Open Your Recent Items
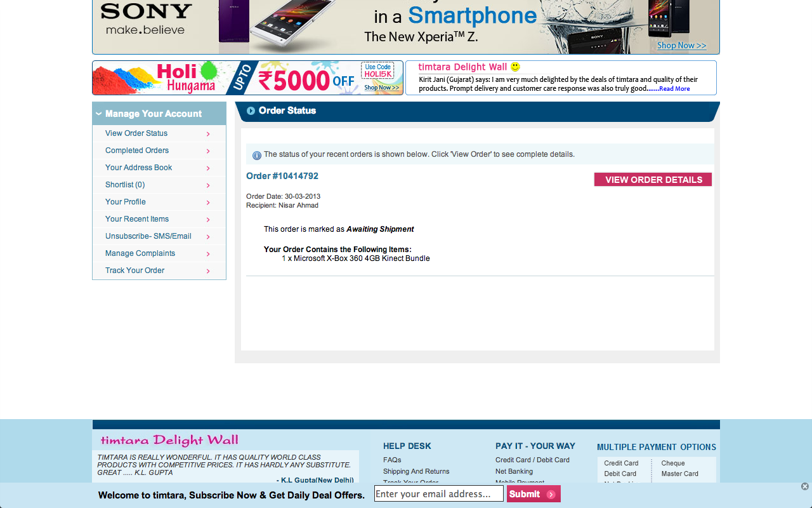Viewport: 812px width, 508px height. (137, 219)
